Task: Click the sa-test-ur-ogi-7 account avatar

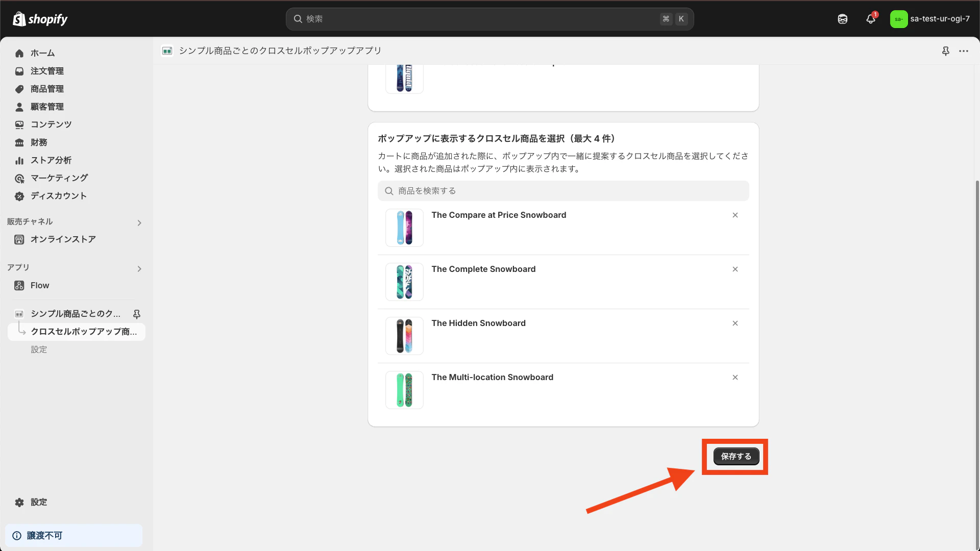Action: [x=898, y=19]
